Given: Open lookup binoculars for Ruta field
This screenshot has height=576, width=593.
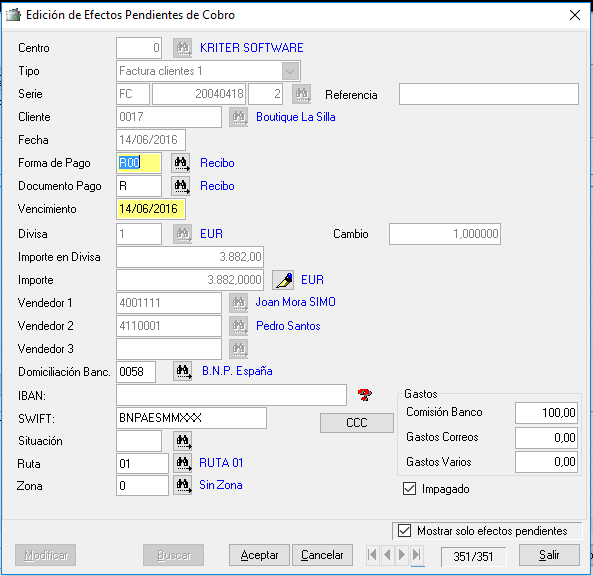Looking at the screenshot, I should (183, 463).
